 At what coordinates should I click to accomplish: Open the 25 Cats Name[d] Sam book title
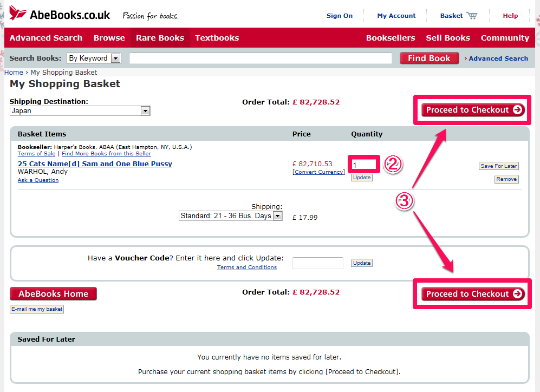[x=95, y=164]
